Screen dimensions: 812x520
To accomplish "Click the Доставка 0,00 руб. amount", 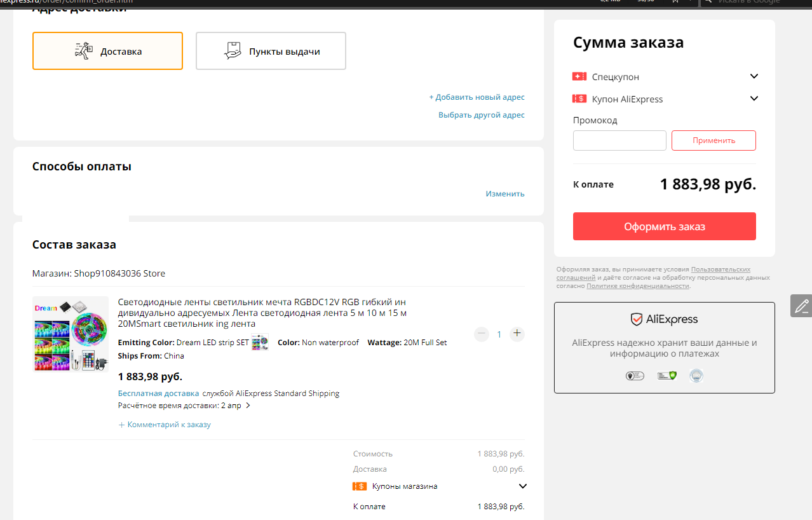I will pos(508,469).
